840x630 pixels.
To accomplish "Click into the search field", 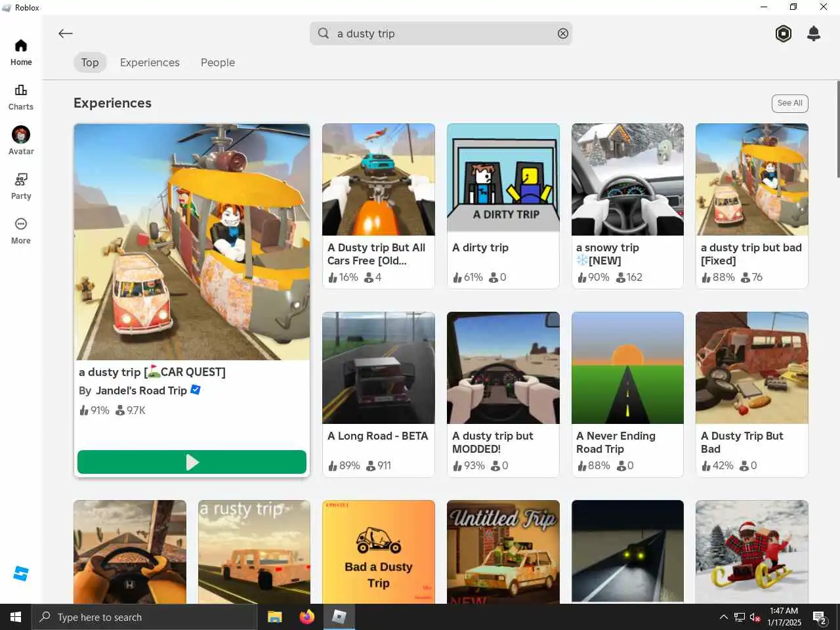I will [441, 33].
